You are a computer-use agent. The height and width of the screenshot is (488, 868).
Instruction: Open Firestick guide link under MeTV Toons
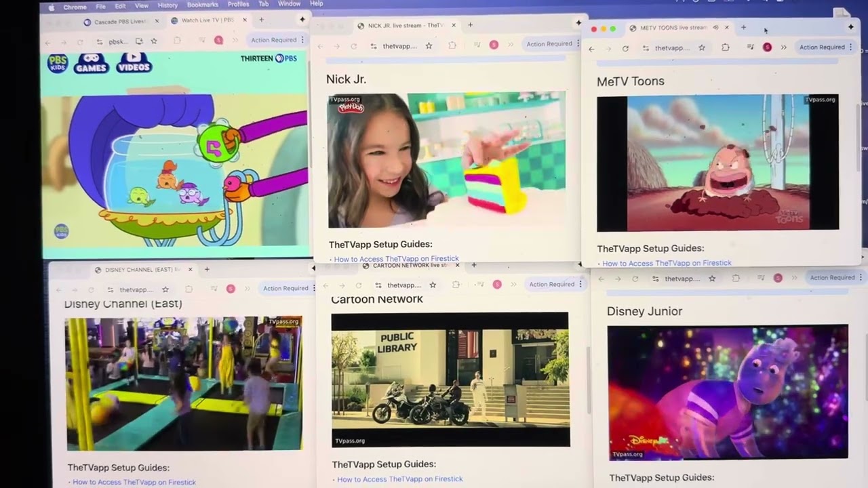coord(667,263)
